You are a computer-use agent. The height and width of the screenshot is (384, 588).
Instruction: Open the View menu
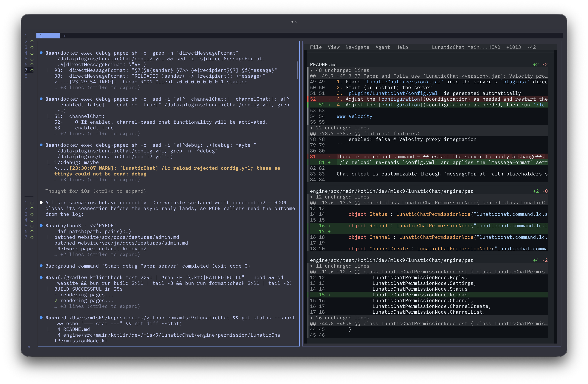click(334, 47)
